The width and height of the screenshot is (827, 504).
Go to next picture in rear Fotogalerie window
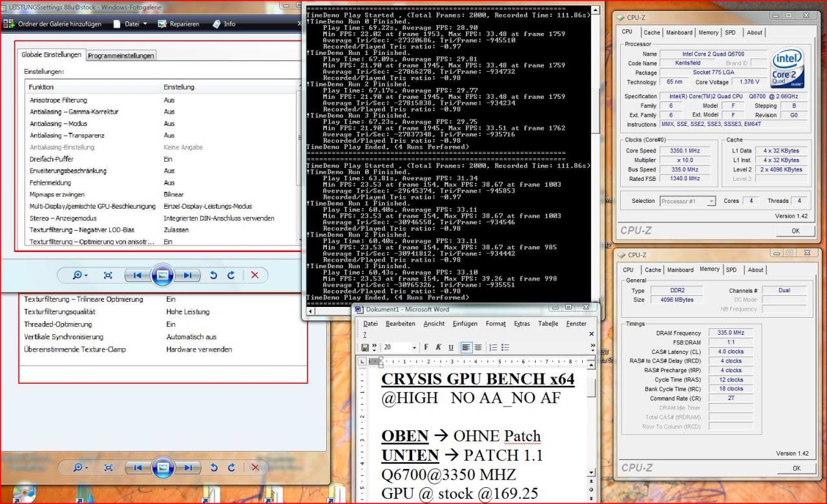pos(187,467)
